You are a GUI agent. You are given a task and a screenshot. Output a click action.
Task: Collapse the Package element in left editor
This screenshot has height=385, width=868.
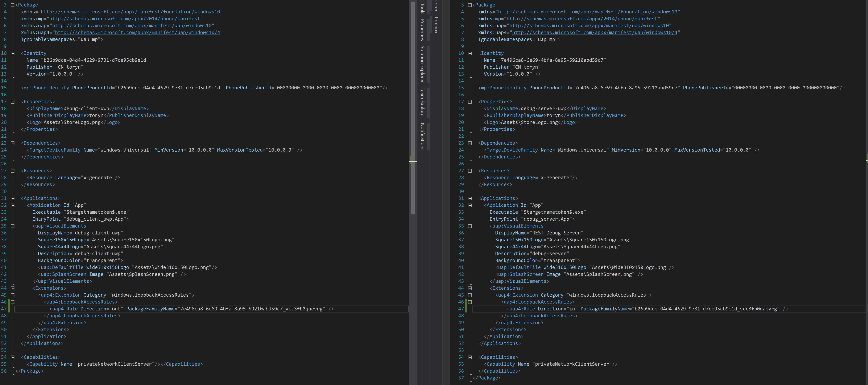tap(12, 5)
